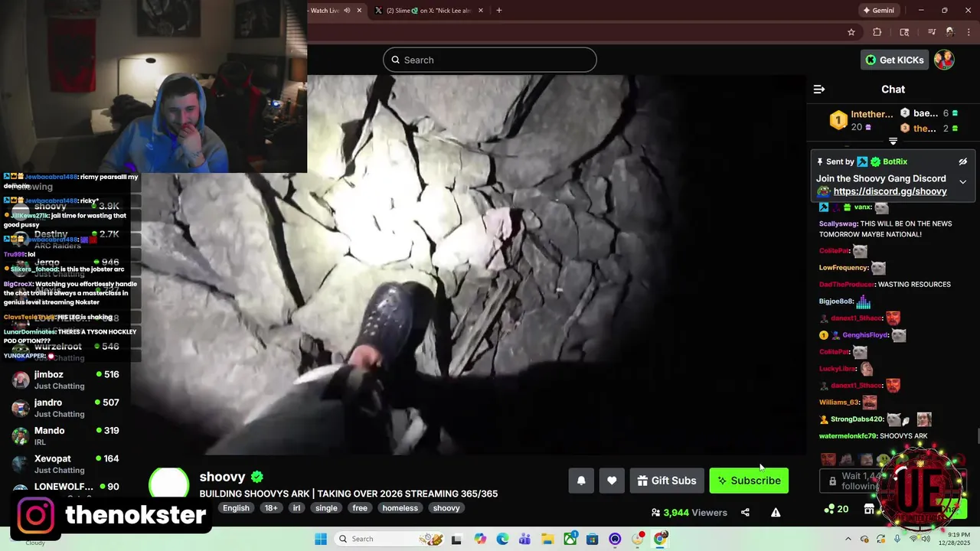980x551 pixels.
Task: Bookmark this page with the star
Action: pyautogui.click(x=851, y=32)
